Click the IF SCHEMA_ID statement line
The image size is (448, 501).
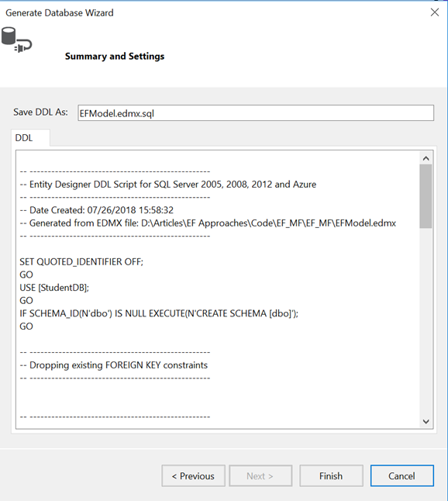[159, 313]
